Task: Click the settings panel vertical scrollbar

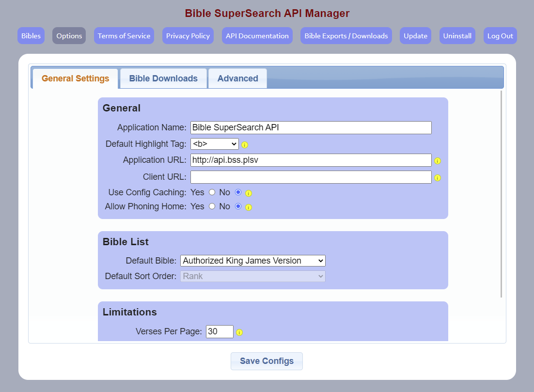Action: [x=502, y=194]
